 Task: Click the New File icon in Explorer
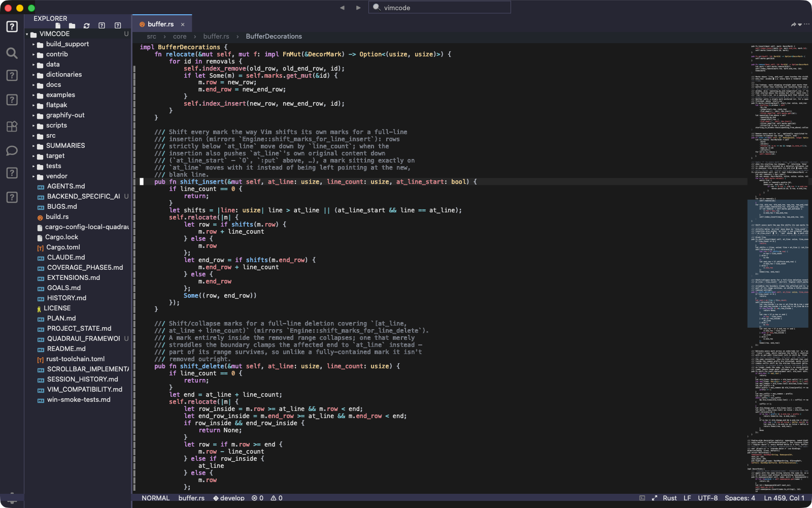click(x=58, y=25)
